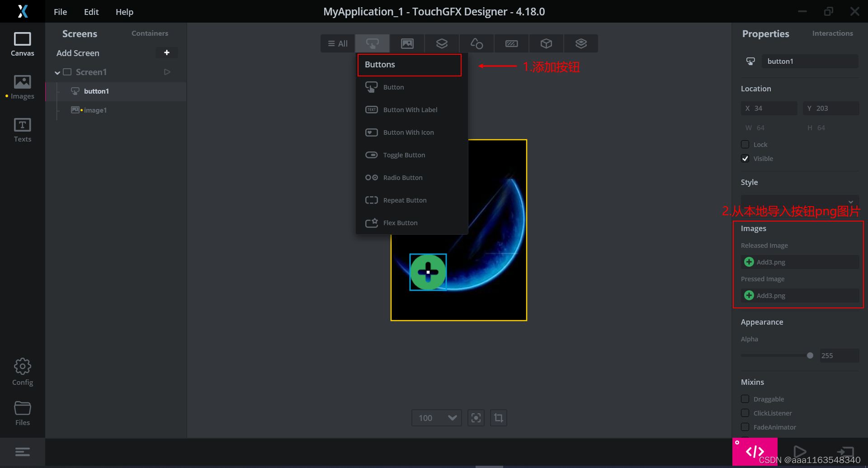Open the Texts section in sidebar
Screen dimensions: 868x468
22,130
